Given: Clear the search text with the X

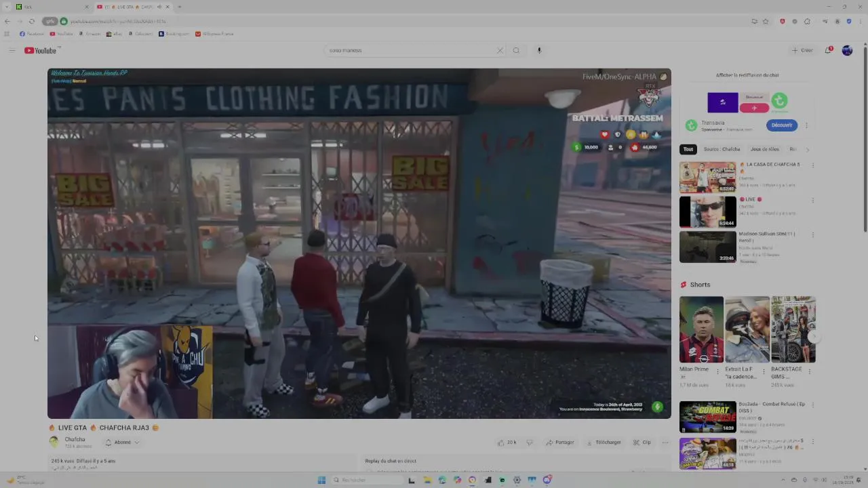Looking at the screenshot, I should [500, 50].
